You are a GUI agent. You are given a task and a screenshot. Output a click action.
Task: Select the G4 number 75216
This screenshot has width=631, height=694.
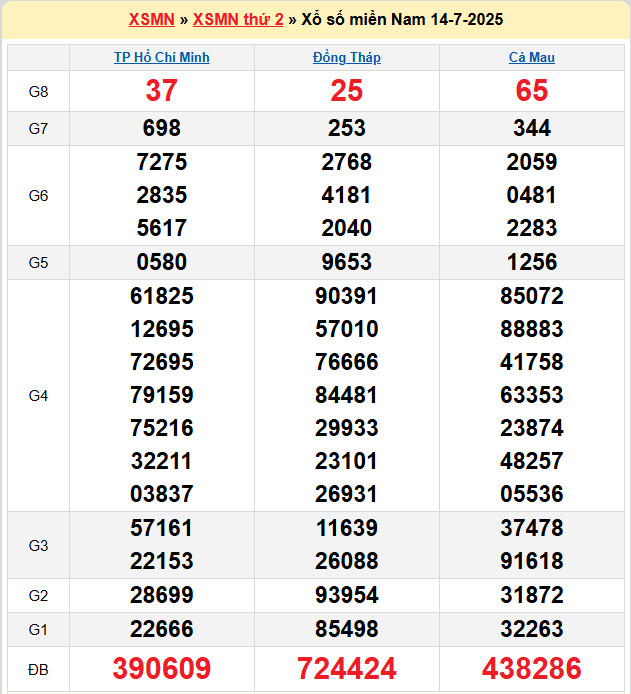pos(162,428)
